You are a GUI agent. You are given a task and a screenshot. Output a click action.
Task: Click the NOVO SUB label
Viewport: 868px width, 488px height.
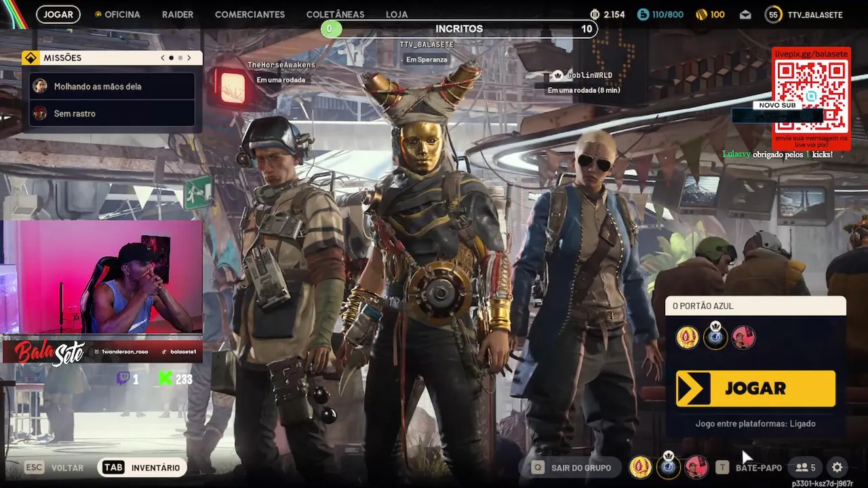pyautogui.click(x=777, y=105)
